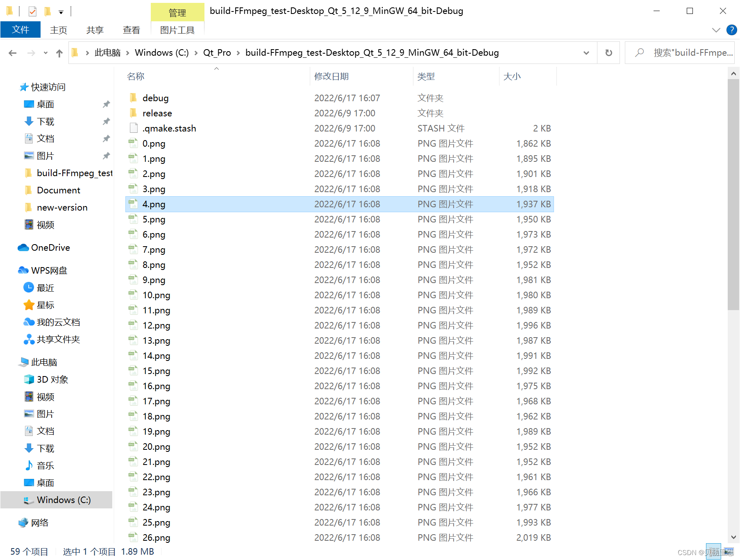Switch to the 图片工具 ribbon tab
740x560 pixels.
click(x=177, y=30)
